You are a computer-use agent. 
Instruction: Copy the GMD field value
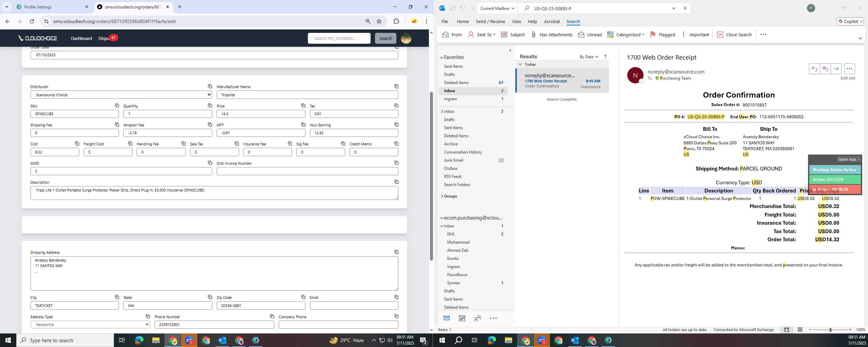click(x=210, y=163)
